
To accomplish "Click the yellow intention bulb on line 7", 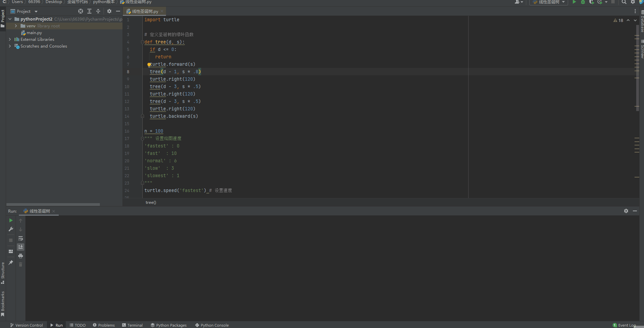I will (x=149, y=64).
